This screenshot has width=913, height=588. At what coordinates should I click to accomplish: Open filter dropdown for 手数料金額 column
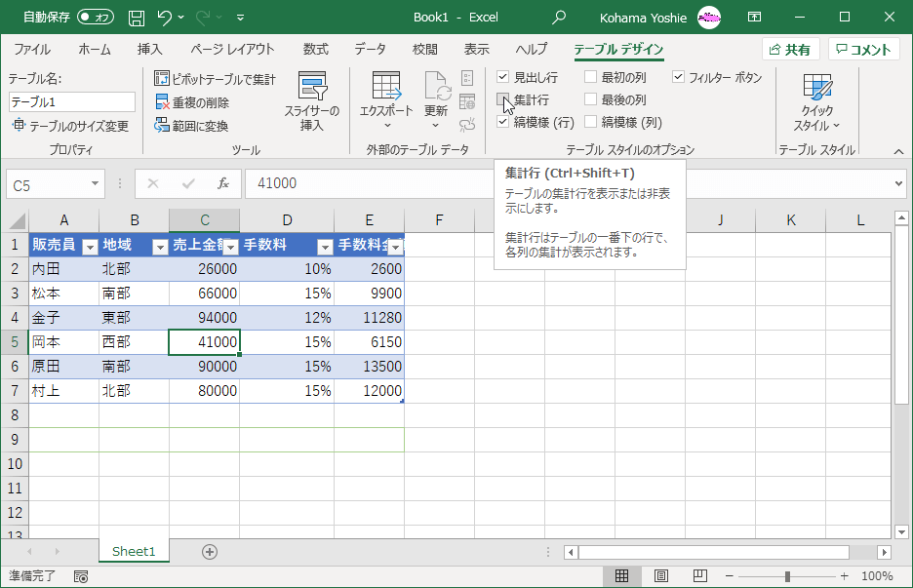tap(395, 248)
